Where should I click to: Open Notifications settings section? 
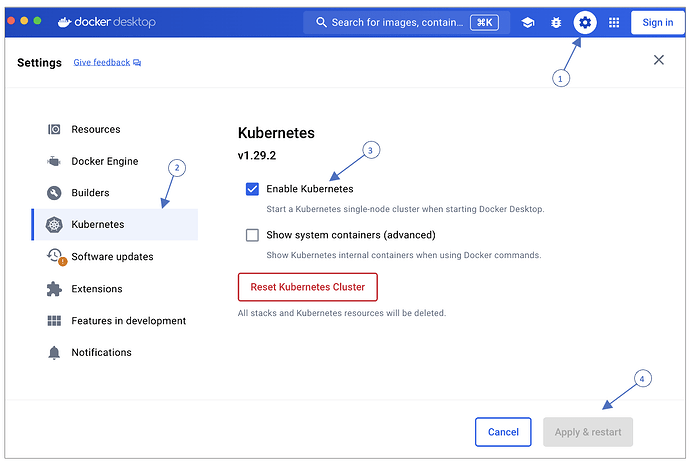pos(116,353)
